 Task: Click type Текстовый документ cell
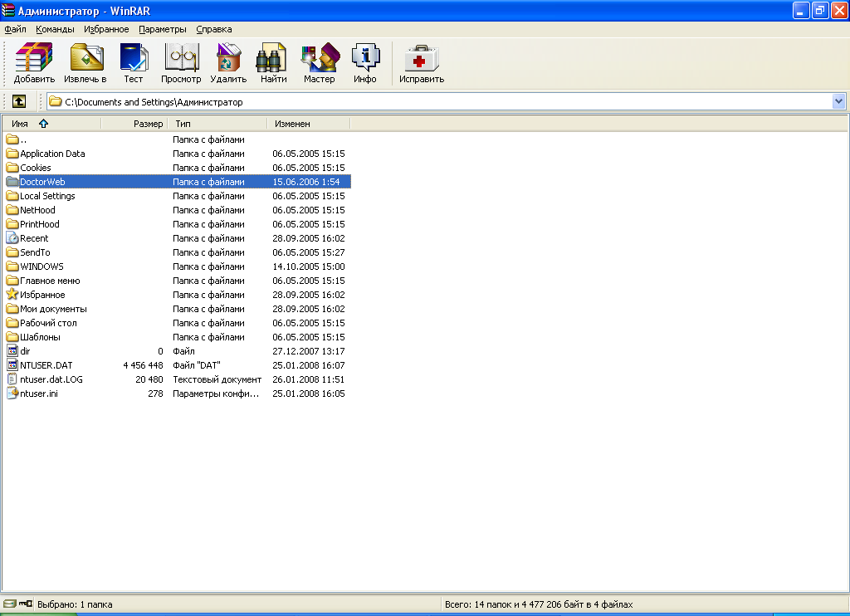coord(217,379)
